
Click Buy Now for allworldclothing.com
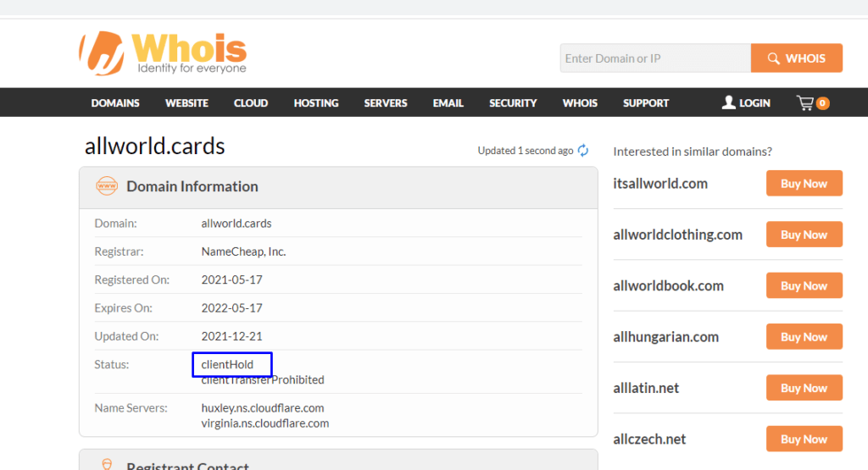point(804,235)
